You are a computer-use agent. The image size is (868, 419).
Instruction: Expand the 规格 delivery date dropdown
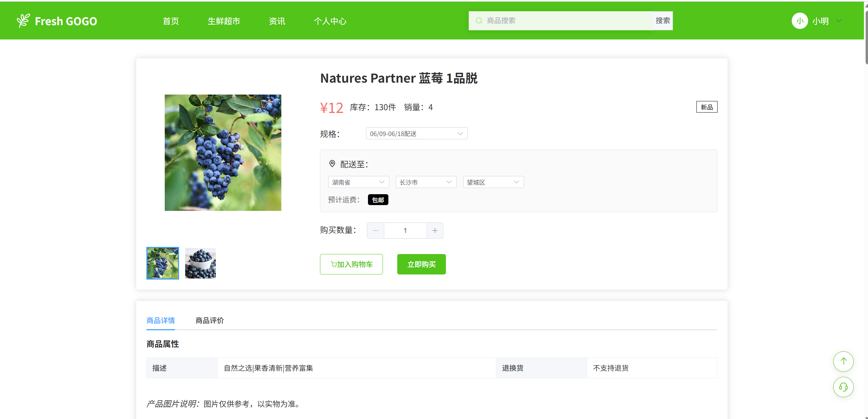point(417,134)
